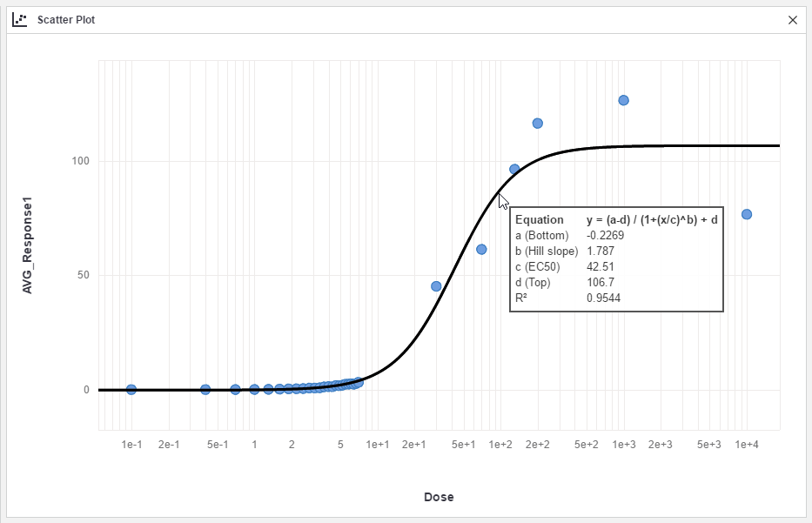The height and width of the screenshot is (523, 812).
Task: Click the Scatter Plot icon in the title bar
Action: click(x=20, y=19)
